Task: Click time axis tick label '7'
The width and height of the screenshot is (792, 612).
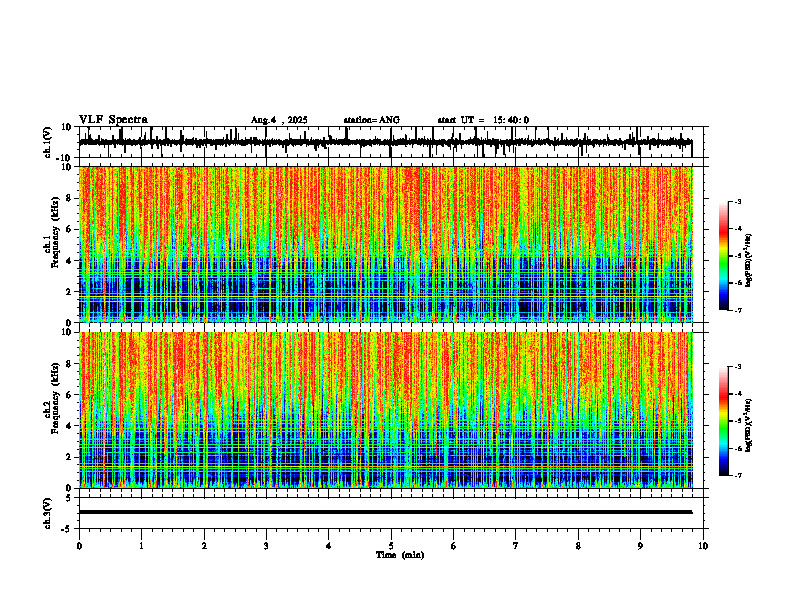Action: tap(516, 546)
